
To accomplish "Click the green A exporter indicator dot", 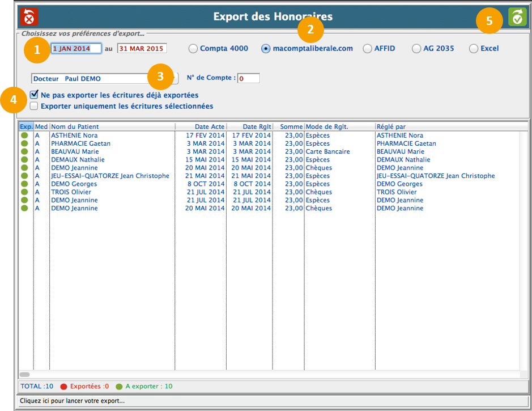I will tap(119, 387).
